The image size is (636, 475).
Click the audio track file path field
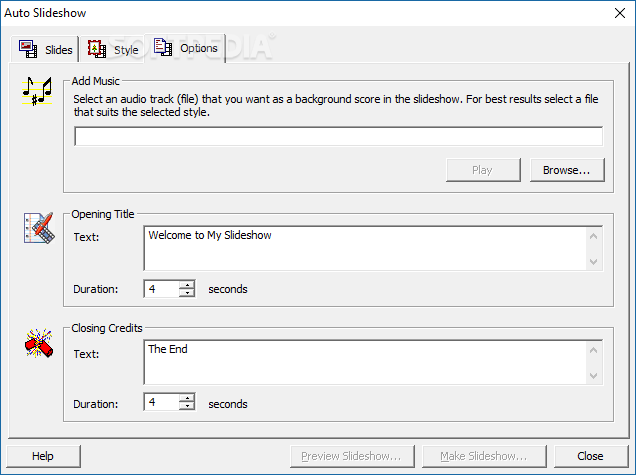pos(338,136)
